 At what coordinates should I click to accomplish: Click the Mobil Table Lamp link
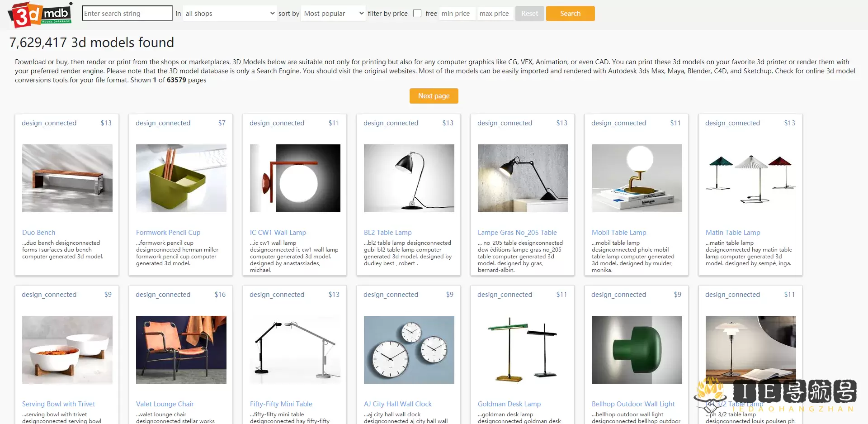[x=619, y=232]
